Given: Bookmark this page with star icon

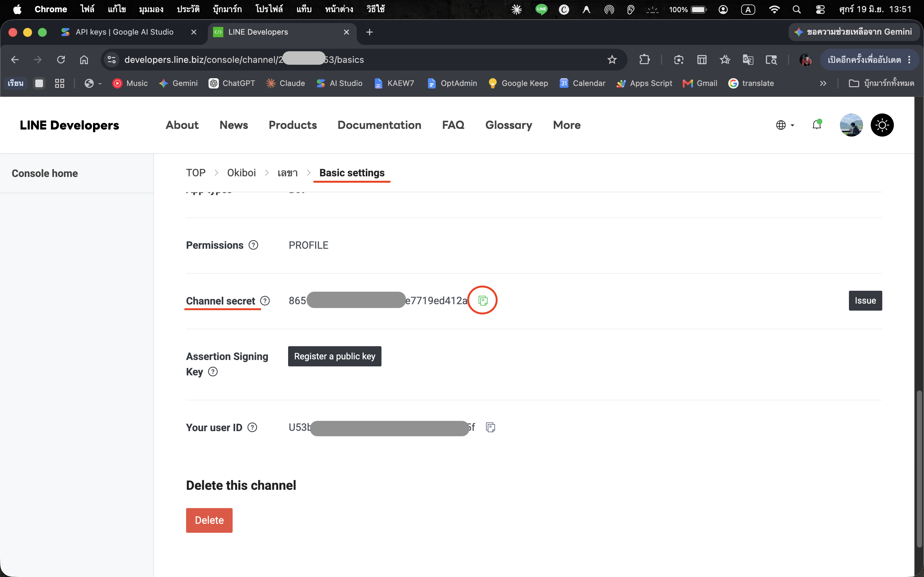Looking at the screenshot, I should click(612, 60).
